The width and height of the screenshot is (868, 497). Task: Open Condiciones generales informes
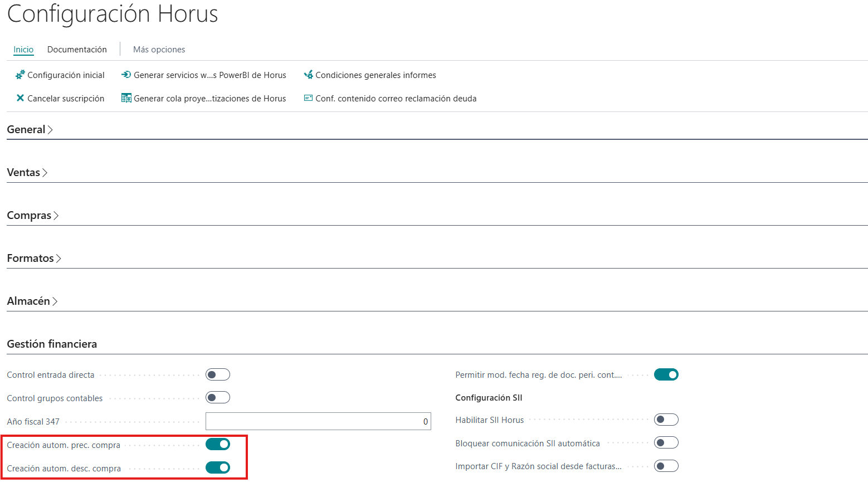click(x=370, y=75)
